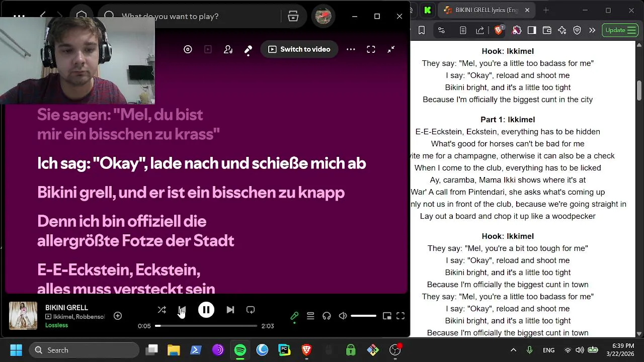
Task: Switch to the green K pinned tab
Action: click(428, 10)
